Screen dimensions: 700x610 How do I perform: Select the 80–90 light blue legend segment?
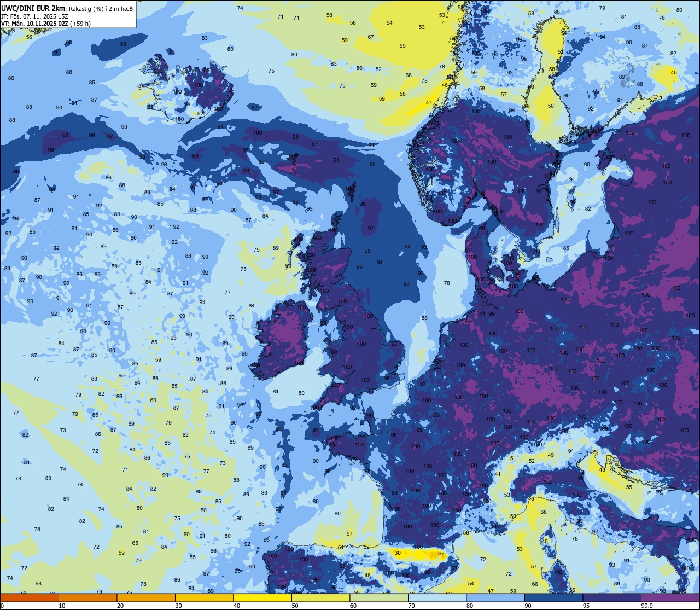(495, 597)
